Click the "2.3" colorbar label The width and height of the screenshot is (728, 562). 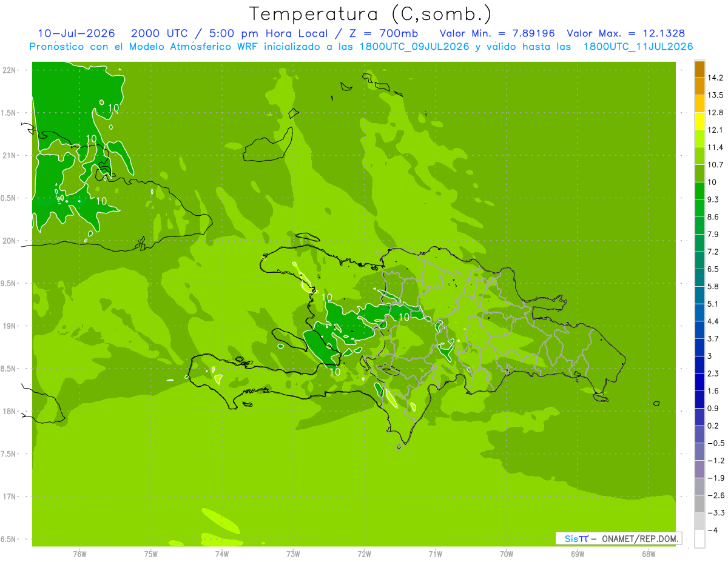click(713, 373)
